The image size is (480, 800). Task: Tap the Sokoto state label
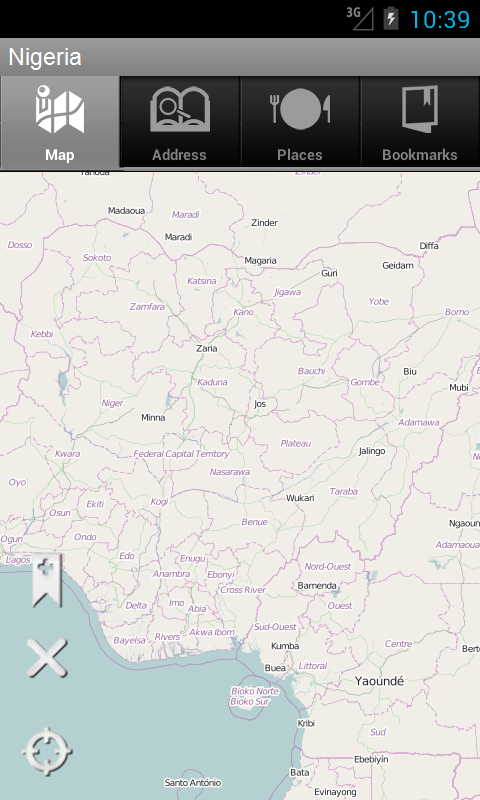(97, 258)
